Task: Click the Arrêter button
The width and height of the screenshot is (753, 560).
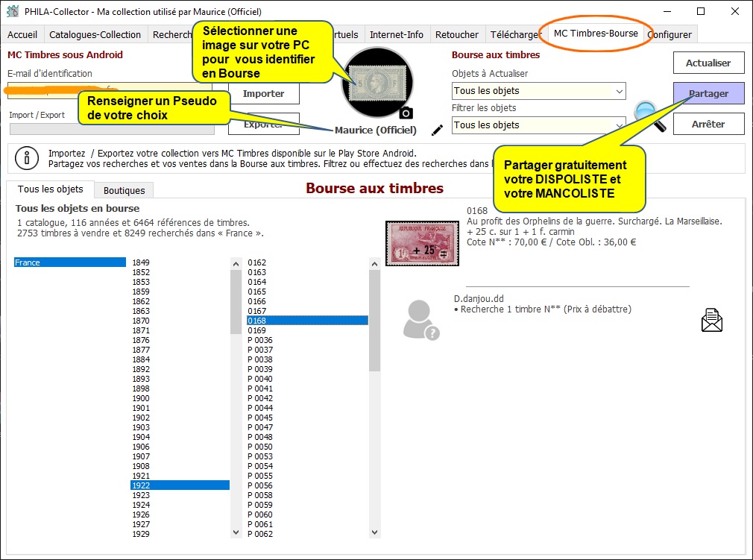Action: [x=708, y=124]
